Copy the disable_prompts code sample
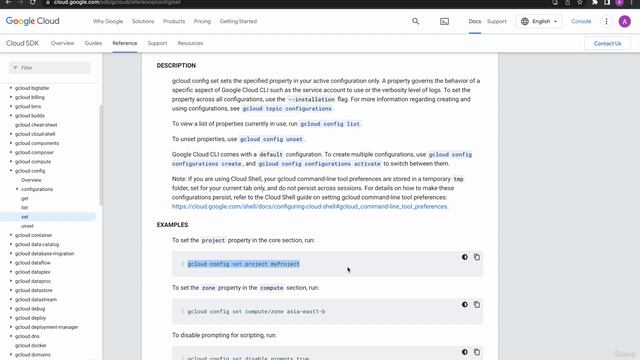This screenshot has height=360, width=640. [x=477, y=352]
